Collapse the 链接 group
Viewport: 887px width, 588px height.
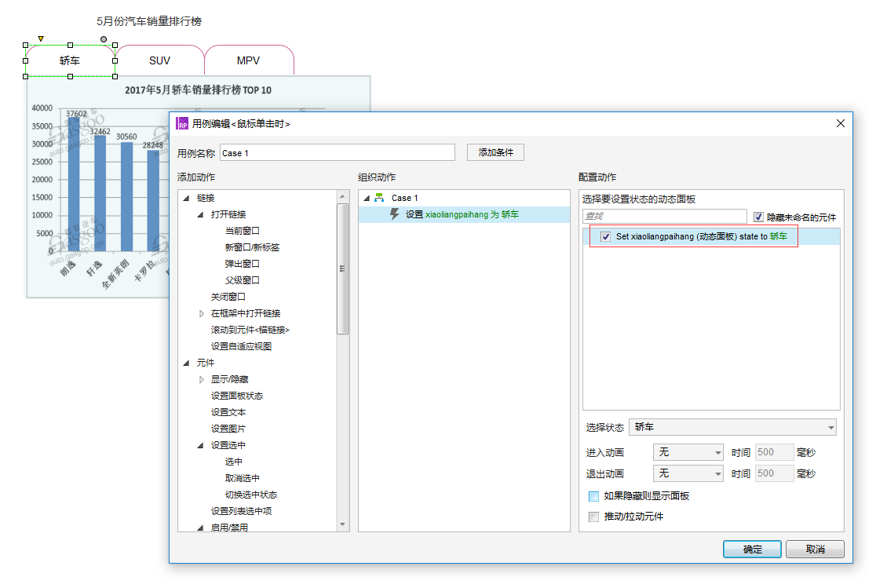tap(186, 198)
